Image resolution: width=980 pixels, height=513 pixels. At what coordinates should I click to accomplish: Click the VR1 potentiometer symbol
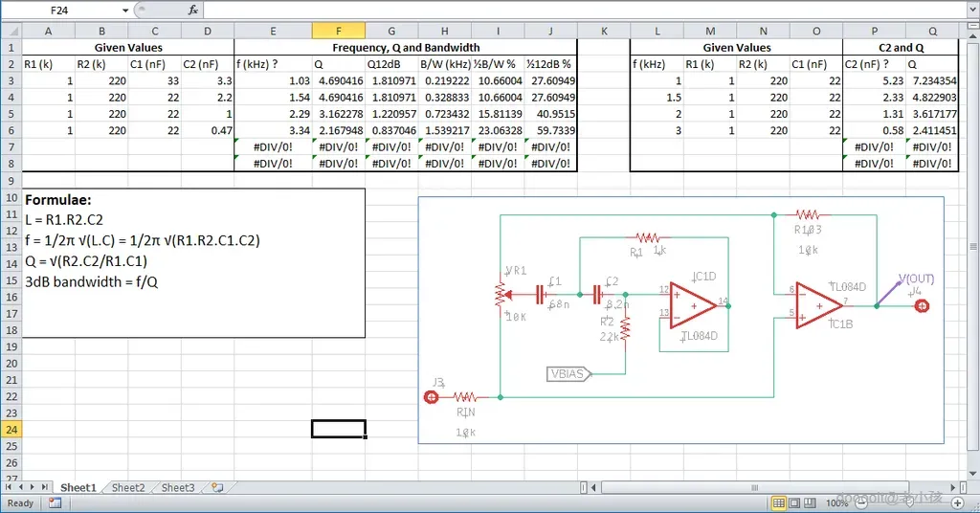(501, 294)
